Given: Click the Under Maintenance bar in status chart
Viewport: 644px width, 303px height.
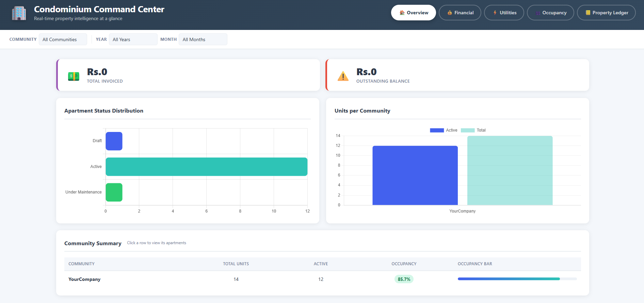Looking at the screenshot, I should click(x=114, y=192).
